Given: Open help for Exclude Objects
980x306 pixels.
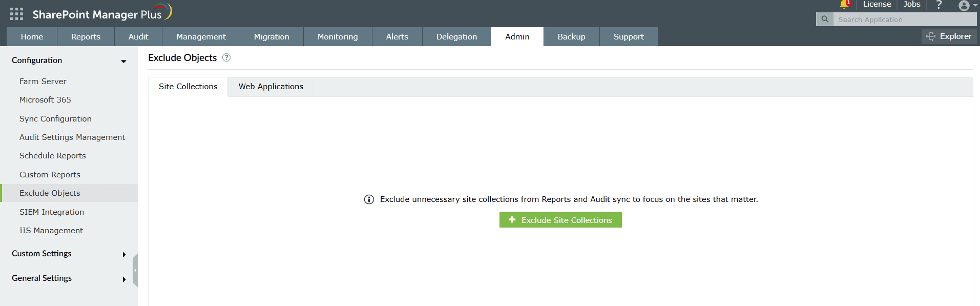Looking at the screenshot, I should tap(226, 57).
